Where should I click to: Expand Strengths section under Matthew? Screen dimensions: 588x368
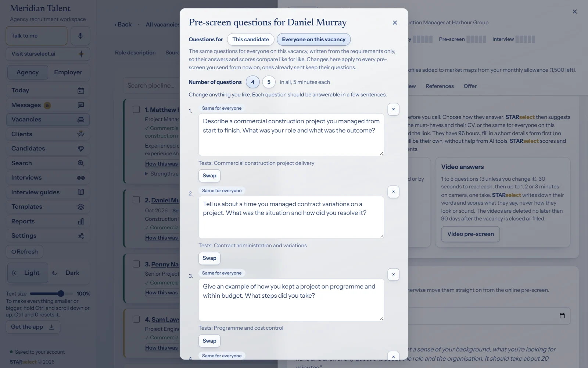click(x=162, y=174)
